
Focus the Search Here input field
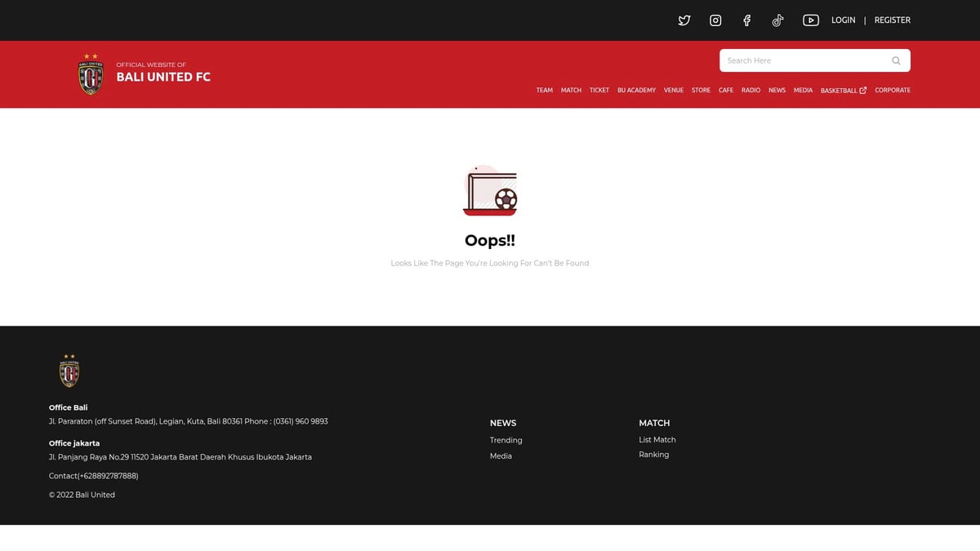(815, 60)
